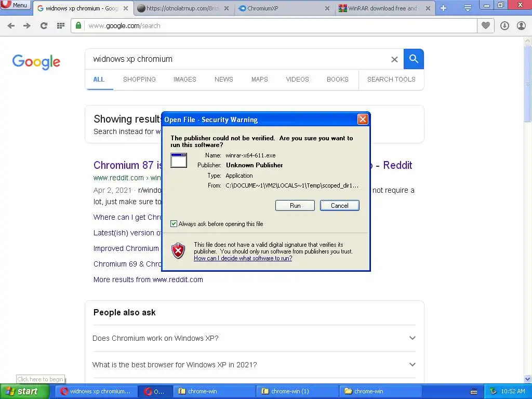
Task: Open 'How can I decide what software to run?' link
Action: click(x=243, y=258)
